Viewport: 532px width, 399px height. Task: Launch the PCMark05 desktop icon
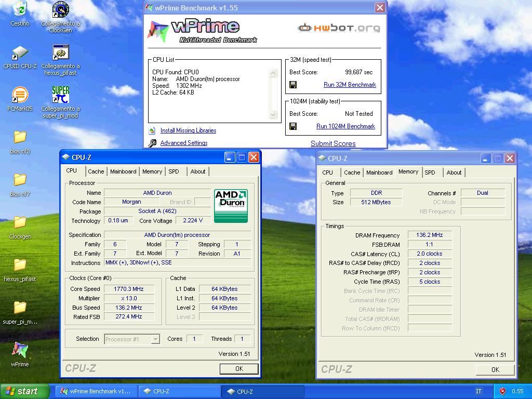20,95
